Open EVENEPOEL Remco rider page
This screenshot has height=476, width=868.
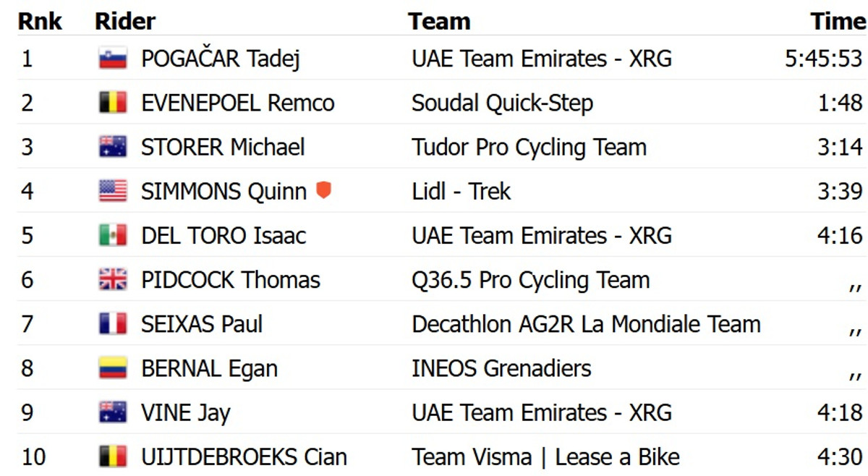[237, 103]
